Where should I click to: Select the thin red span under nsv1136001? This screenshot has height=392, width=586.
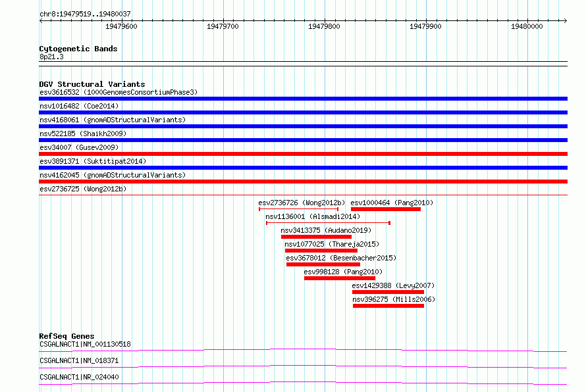point(328,223)
